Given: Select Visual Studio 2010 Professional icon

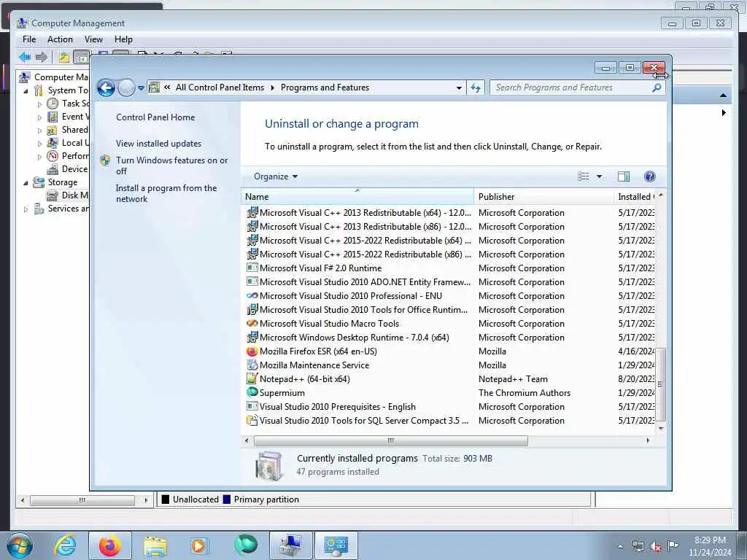Looking at the screenshot, I should [252, 296].
